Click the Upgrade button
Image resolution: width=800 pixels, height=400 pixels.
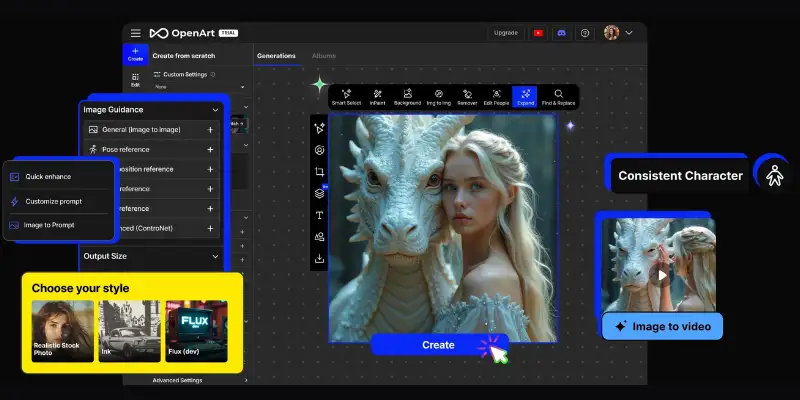(x=506, y=33)
